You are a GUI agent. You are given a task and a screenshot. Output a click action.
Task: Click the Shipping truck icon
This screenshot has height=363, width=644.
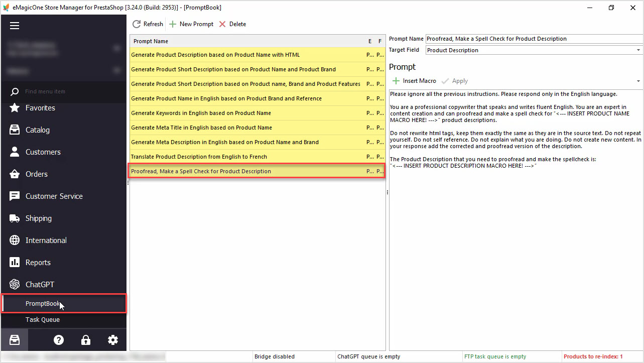(15, 218)
